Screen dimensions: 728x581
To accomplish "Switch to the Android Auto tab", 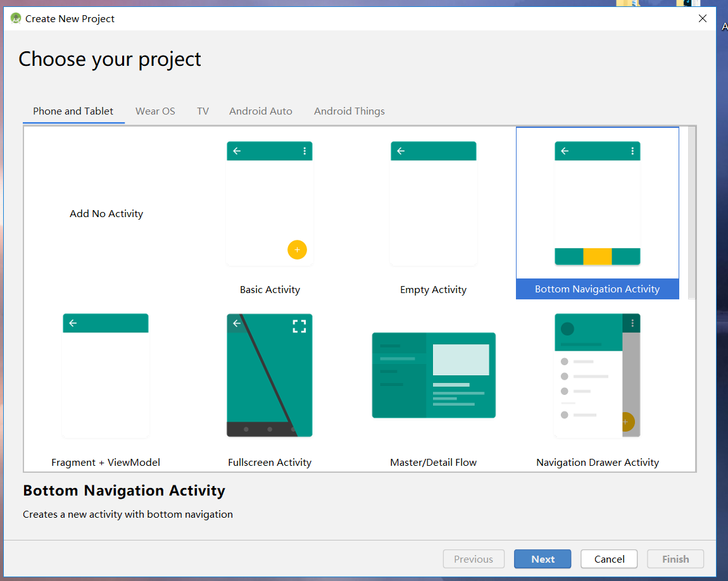I will pyautogui.click(x=260, y=111).
